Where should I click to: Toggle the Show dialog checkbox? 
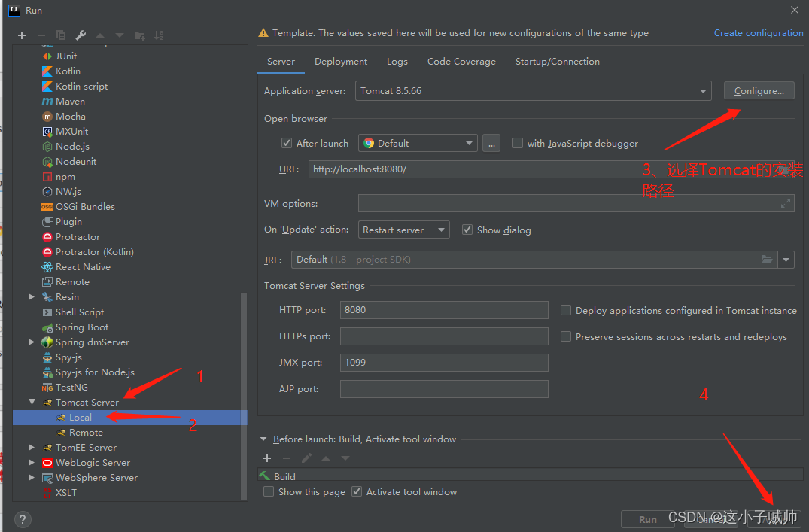coord(467,230)
